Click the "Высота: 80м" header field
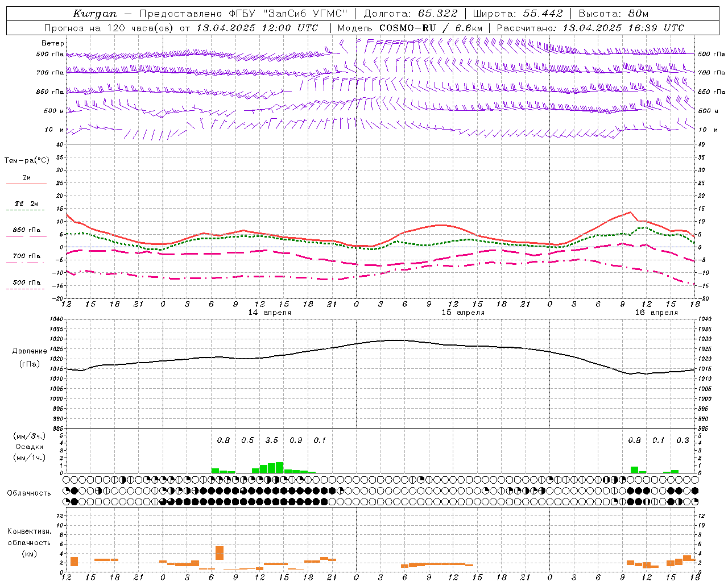The height and width of the screenshot is (582, 728). 614,14
